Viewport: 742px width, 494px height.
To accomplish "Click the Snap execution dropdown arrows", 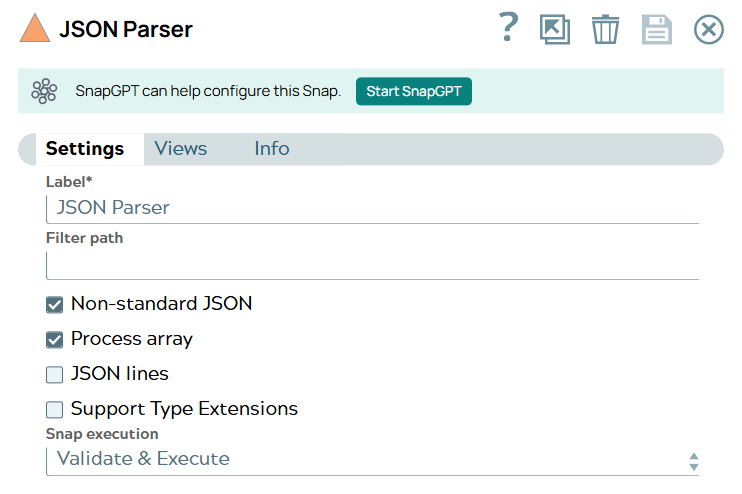I will [693, 461].
